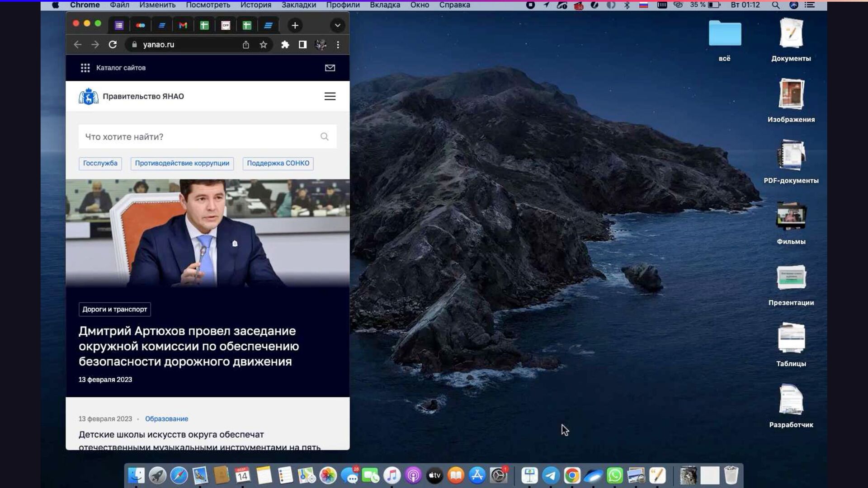The width and height of the screenshot is (868, 488).
Task: Bookmark page with the star icon
Action: (263, 44)
